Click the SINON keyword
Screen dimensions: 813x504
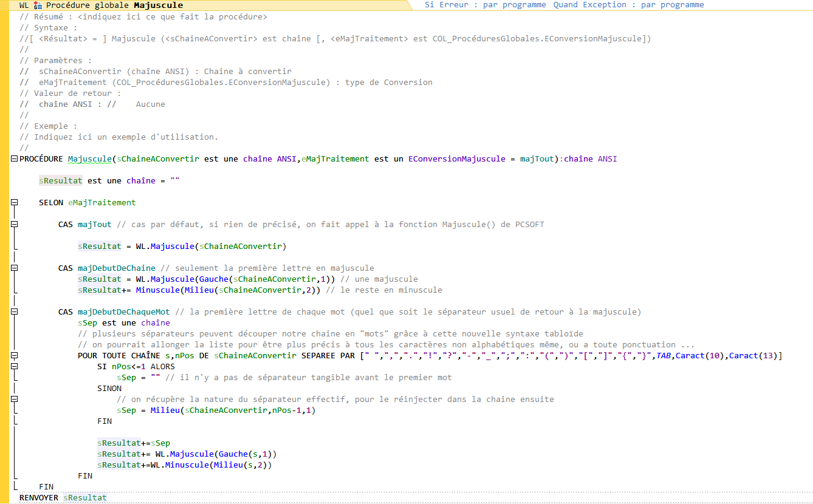tap(109, 389)
